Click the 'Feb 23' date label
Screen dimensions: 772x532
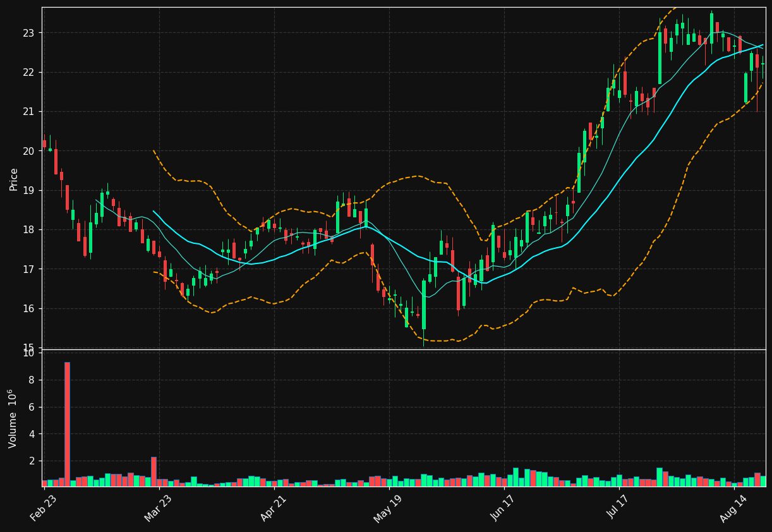pos(44,509)
